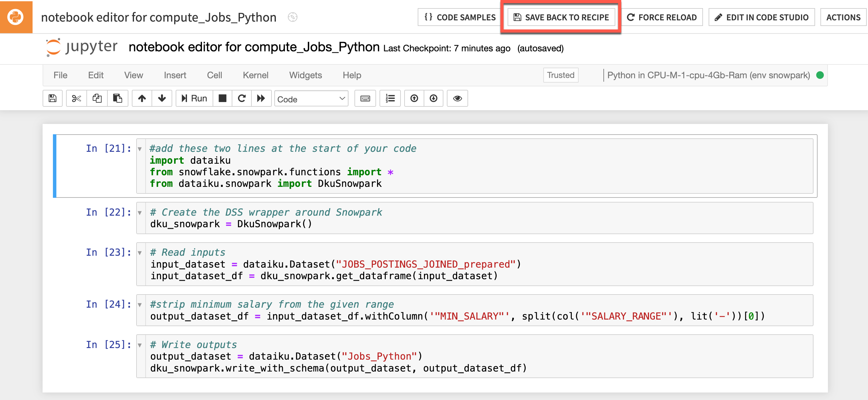Interrupt the kernel with the stop icon
Viewport: 868px width, 400px height.
(x=222, y=98)
